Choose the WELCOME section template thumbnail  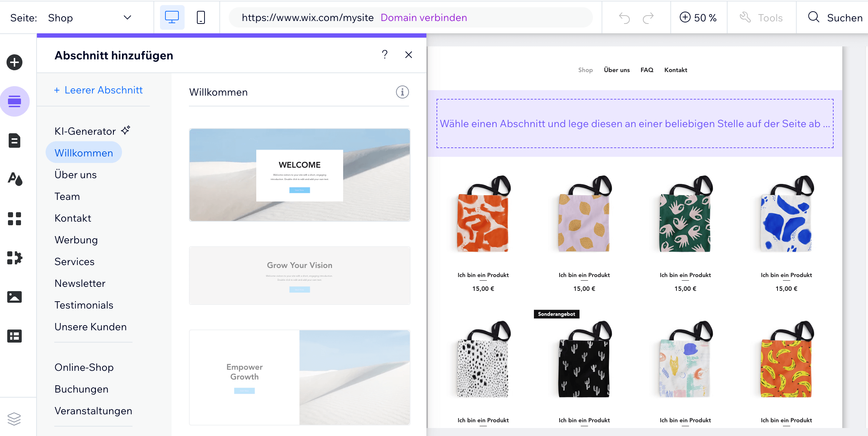click(300, 175)
